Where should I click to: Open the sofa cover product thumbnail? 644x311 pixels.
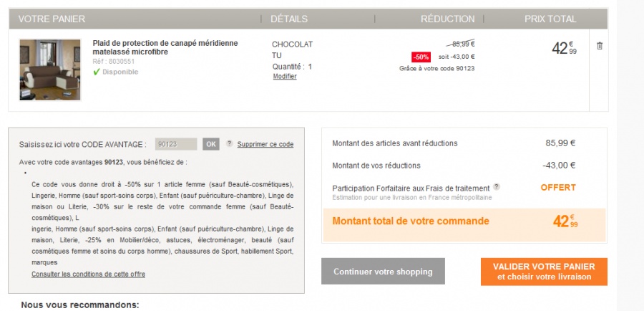coord(50,70)
